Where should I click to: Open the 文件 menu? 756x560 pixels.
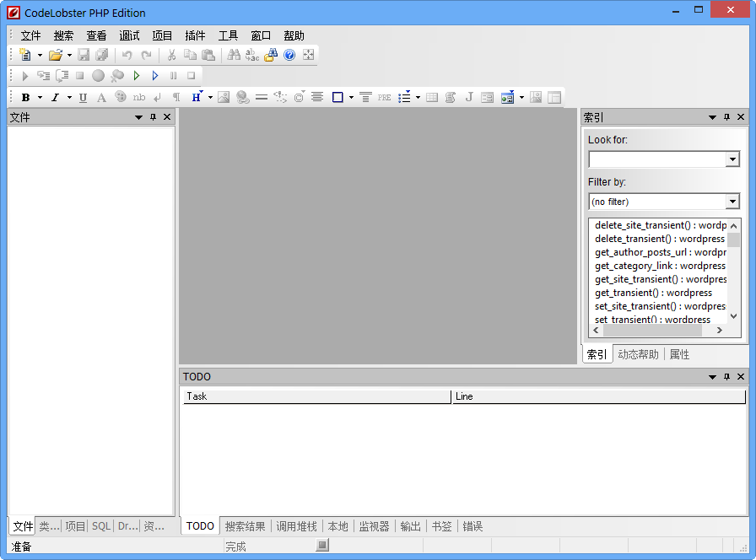(31, 35)
